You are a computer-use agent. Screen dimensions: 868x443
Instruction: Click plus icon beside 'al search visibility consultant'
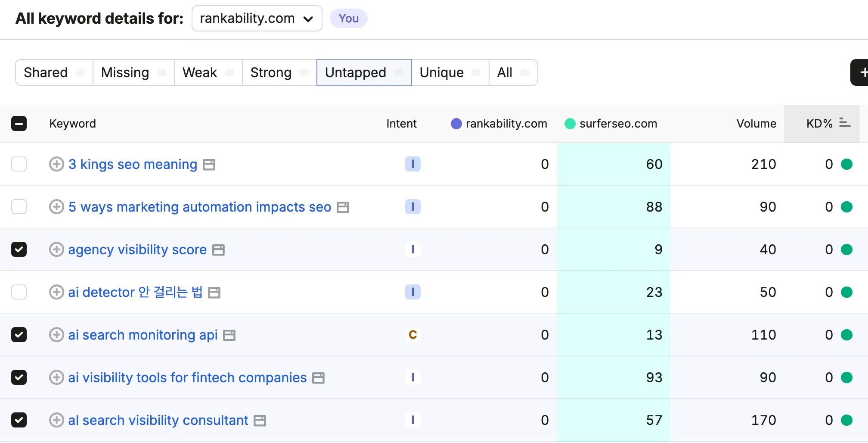(56, 420)
